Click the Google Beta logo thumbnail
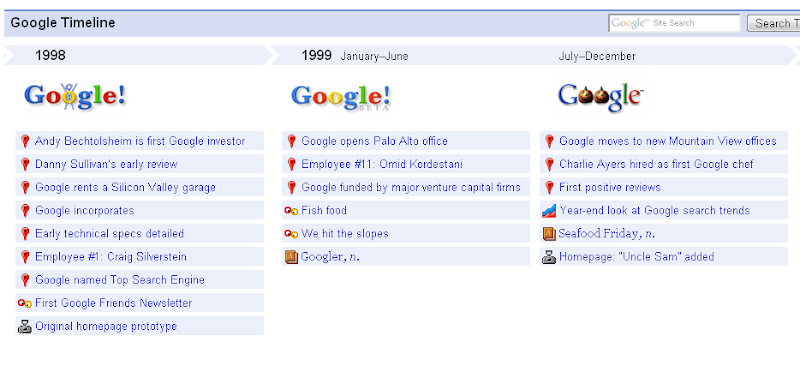 pos(341,97)
